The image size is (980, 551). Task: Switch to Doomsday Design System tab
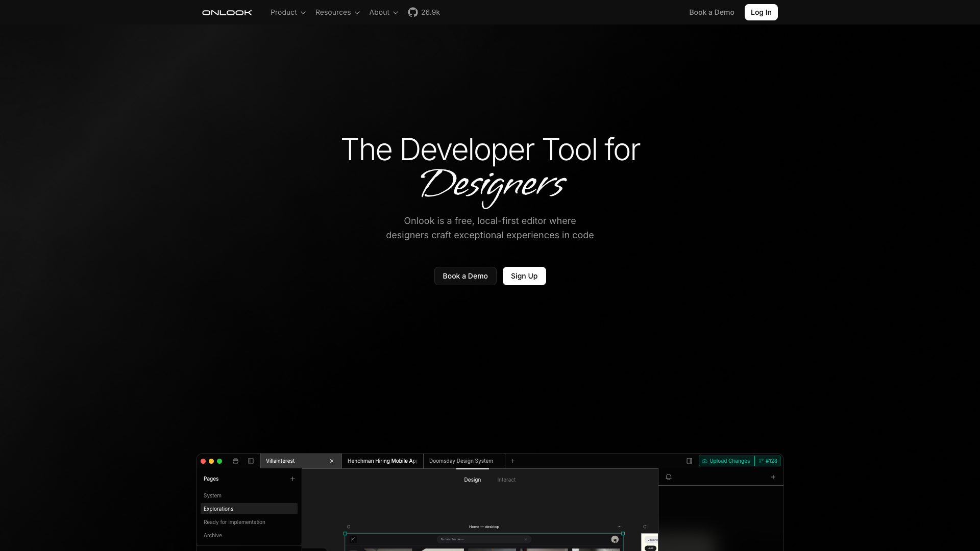point(464,461)
